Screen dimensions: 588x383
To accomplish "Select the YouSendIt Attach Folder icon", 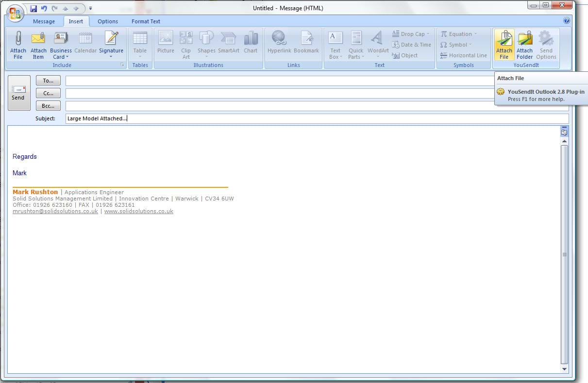I will tap(525, 44).
